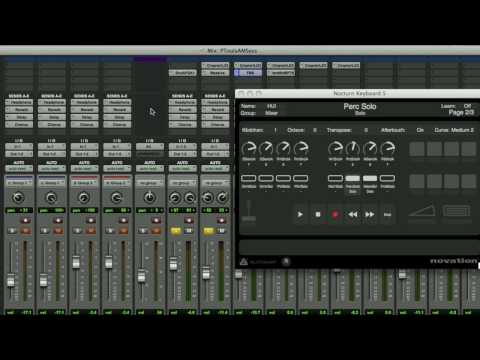This screenshot has height=360, width=480.
Task: Click Curve Medium 2 setting in Nocturn
Action: tap(454, 130)
